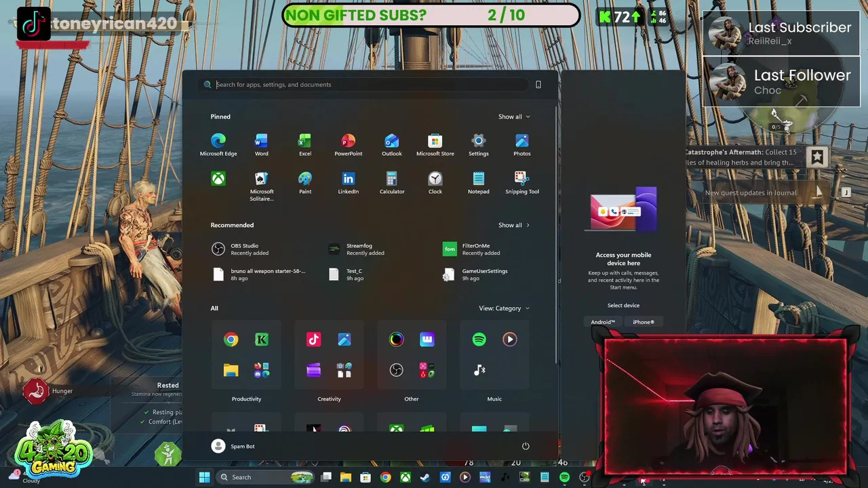Open Bluetooth music app in Music category
This screenshot has width=868, height=488.
tap(479, 370)
